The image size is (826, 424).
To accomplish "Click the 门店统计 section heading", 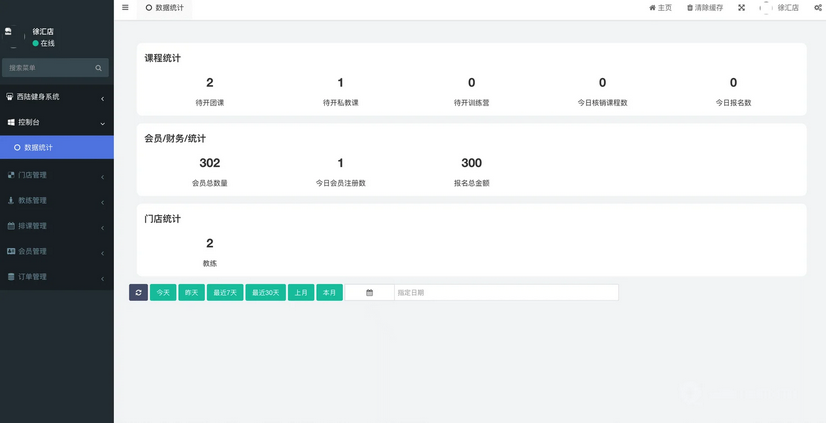I will click(x=162, y=219).
